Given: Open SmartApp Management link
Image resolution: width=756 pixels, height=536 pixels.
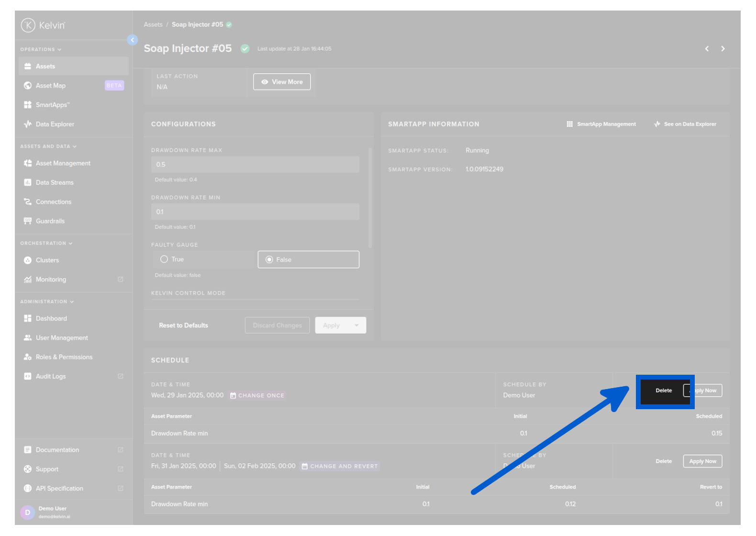Looking at the screenshot, I should coord(601,124).
